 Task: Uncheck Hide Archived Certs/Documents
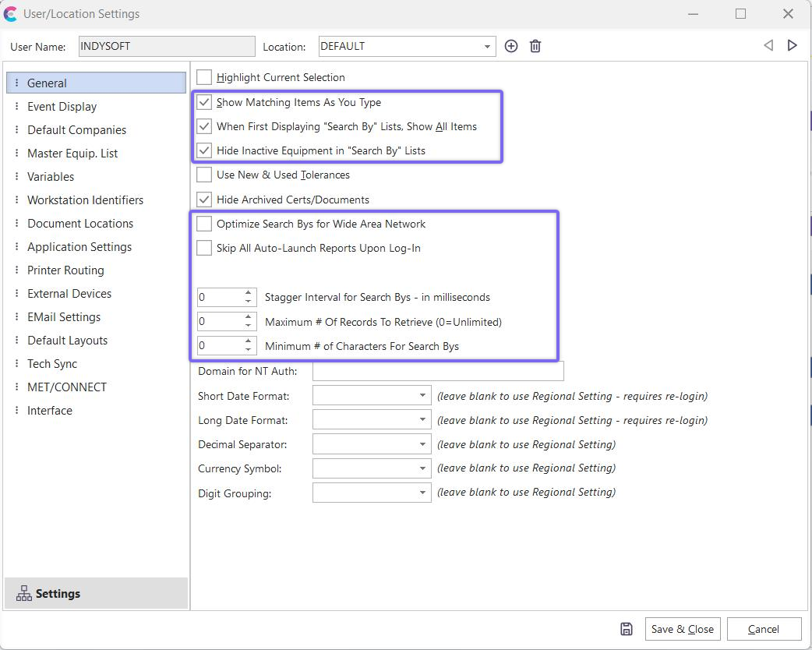[x=204, y=200]
